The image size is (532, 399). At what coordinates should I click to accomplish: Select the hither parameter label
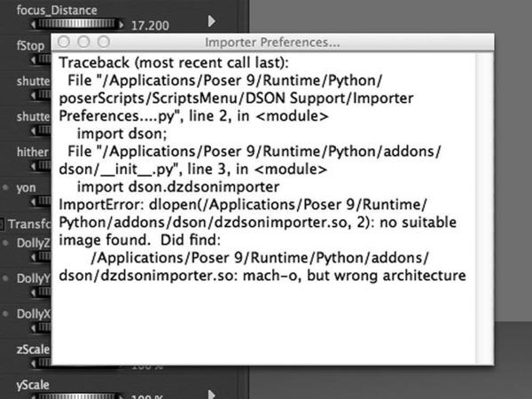coord(33,152)
